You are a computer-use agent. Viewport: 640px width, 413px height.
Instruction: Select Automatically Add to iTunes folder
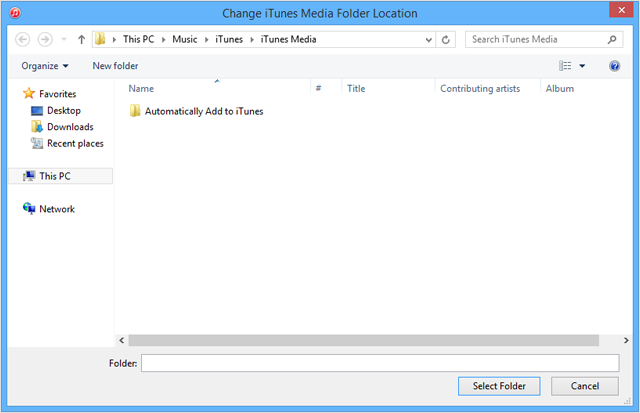coord(204,111)
